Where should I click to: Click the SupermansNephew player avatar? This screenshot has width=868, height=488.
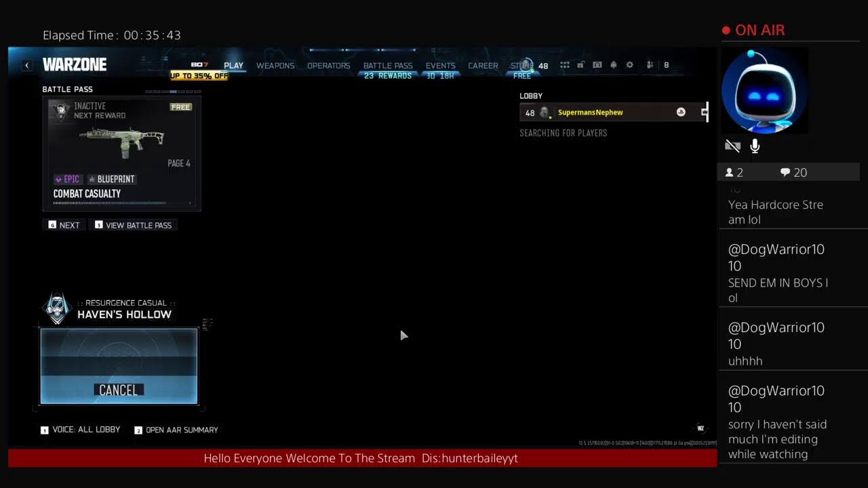(544, 113)
